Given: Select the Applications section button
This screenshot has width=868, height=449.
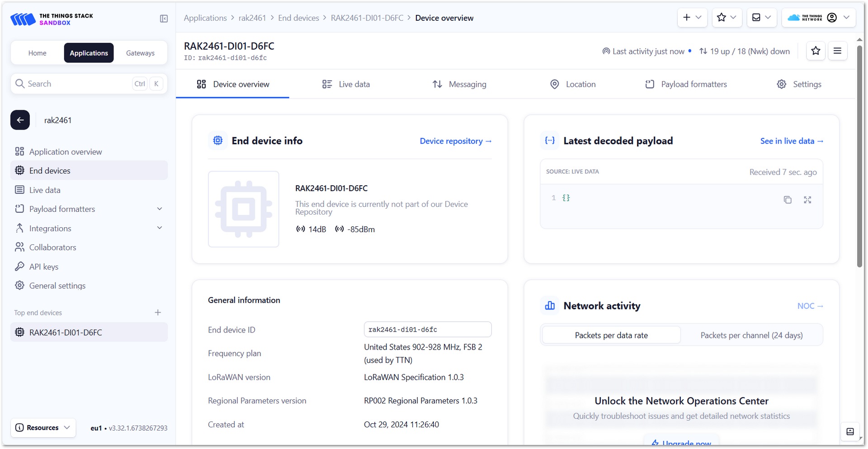Looking at the screenshot, I should [89, 53].
